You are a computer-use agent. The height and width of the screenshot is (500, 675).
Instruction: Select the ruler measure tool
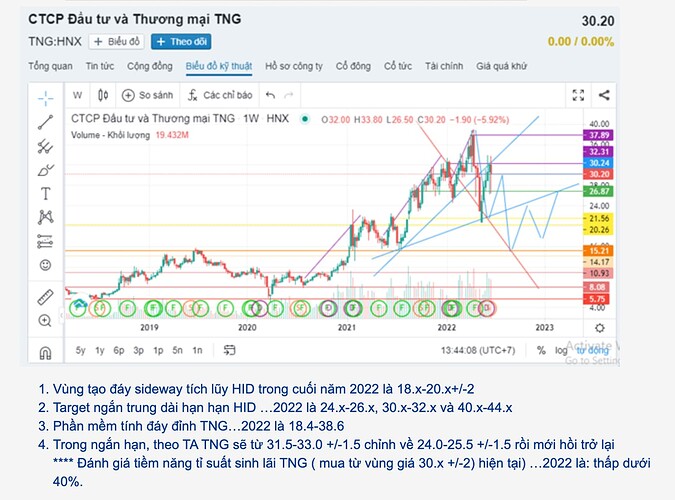pos(45,297)
